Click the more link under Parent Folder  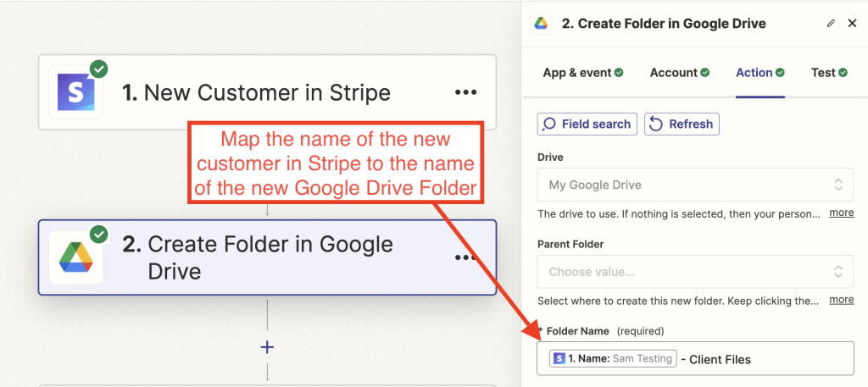(842, 300)
